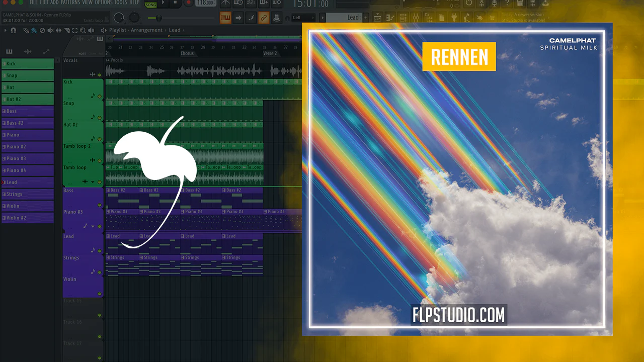The image size is (644, 362).
Task: Expand the Tamb loop track arrow
Action: coord(93,182)
